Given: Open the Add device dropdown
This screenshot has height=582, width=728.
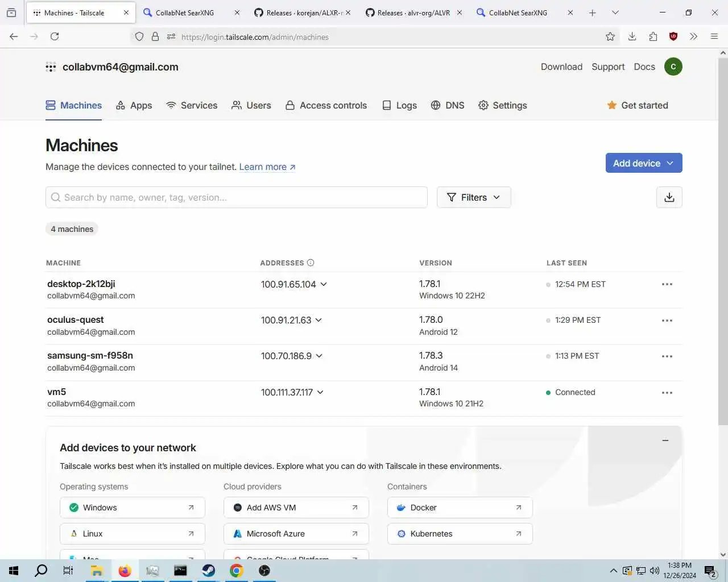Looking at the screenshot, I should [x=644, y=163].
